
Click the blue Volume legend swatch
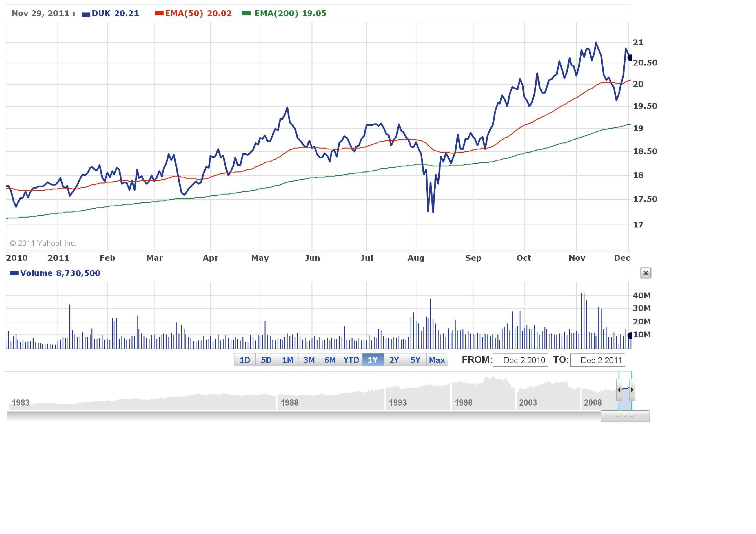coord(14,273)
